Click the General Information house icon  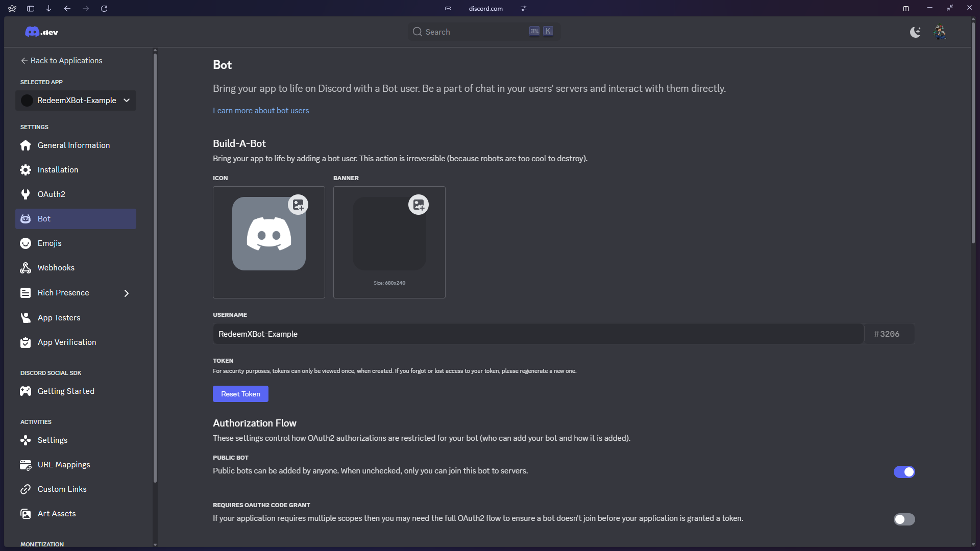[x=26, y=145]
